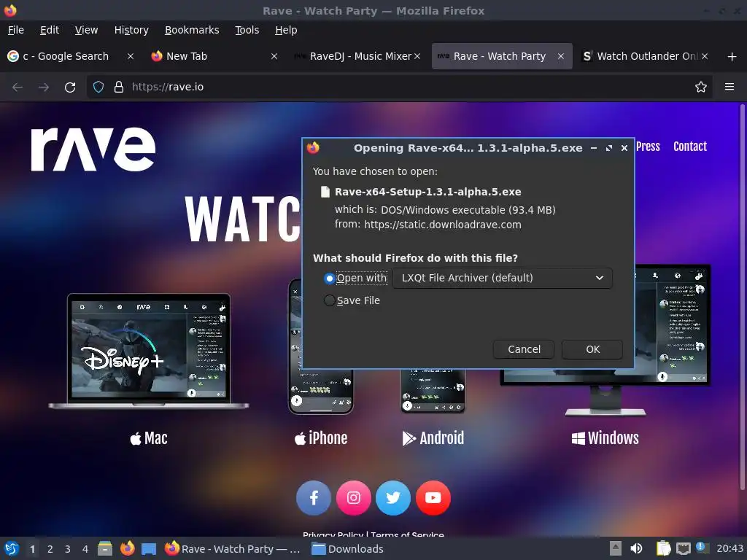Viewport: 747px width, 560px height.
Task: Open the Tools menu
Action: pos(247,30)
